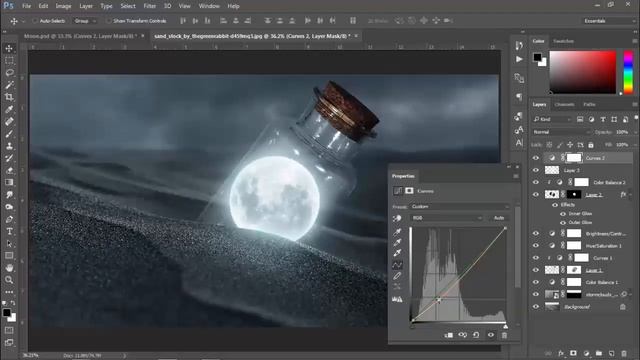Delete the adjustment layer via Properties trash
The width and height of the screenshot is (640, 360).
(x=504, y=335)
